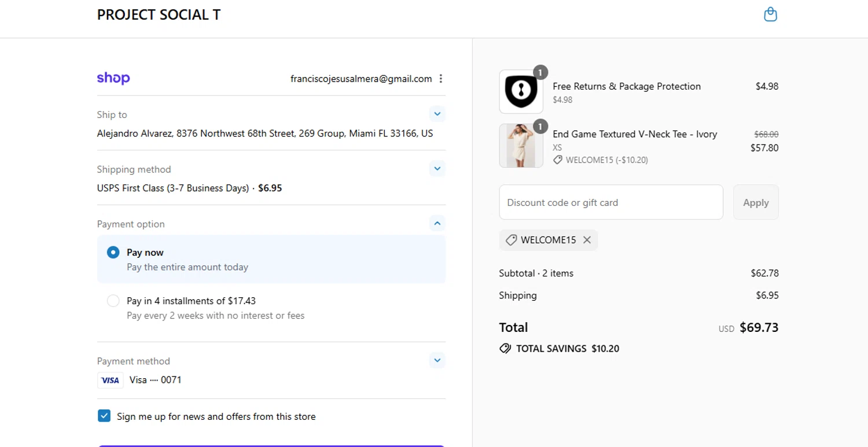This screenshot has height=447, width=868.
Task: Click the tee price $57.80
Action: point(764,148)
